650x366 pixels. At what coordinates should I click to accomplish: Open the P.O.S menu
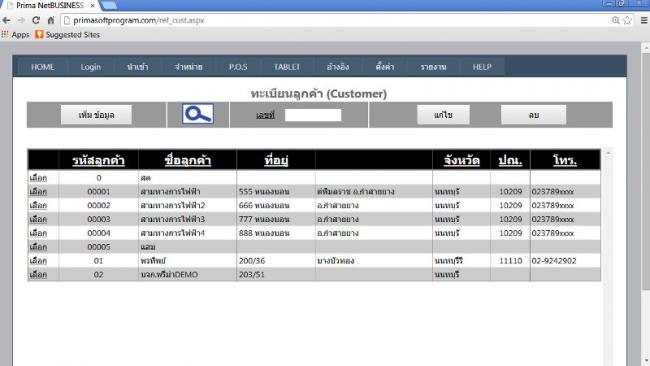click(x=238, y=67)
